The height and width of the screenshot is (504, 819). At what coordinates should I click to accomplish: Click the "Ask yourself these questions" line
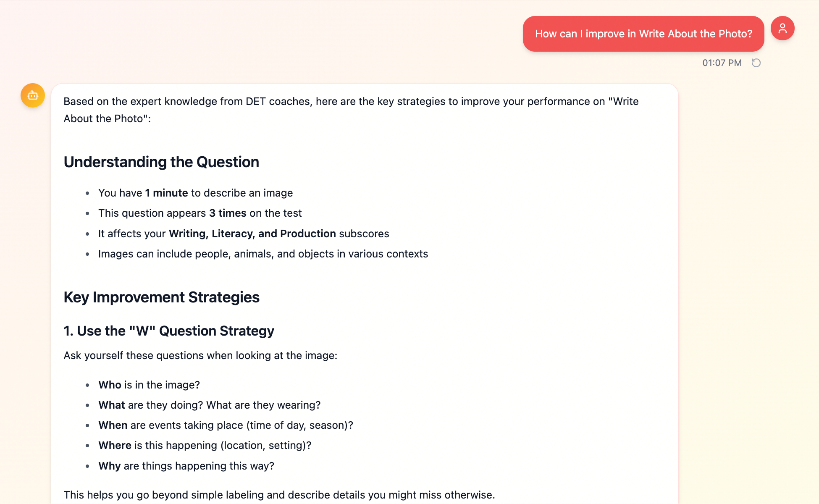coord(200,356)
